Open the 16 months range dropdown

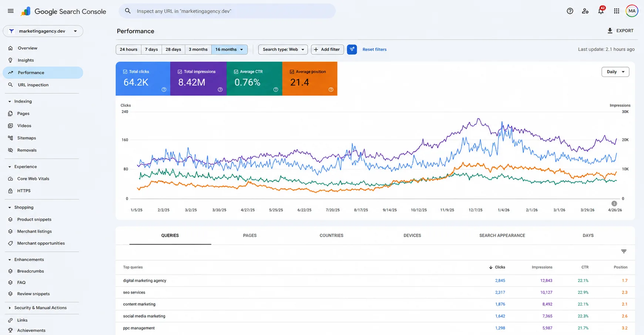click(x=229, y=49)
